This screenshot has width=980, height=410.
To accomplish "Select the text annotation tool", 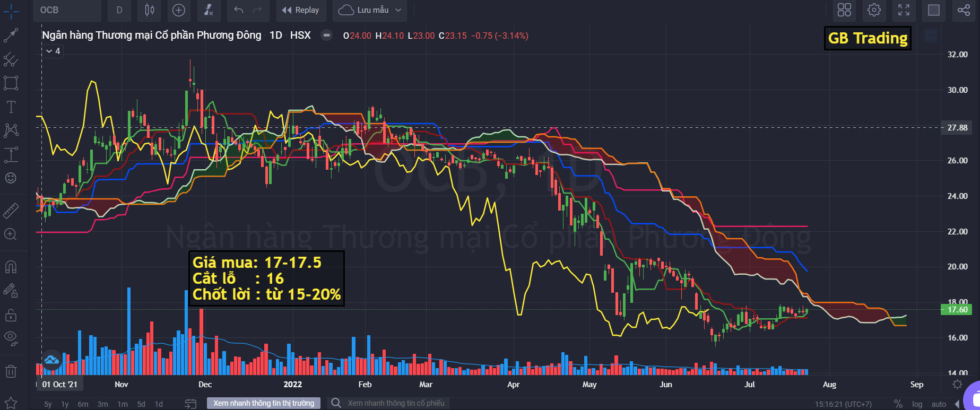I will click(x=11, y=107).
